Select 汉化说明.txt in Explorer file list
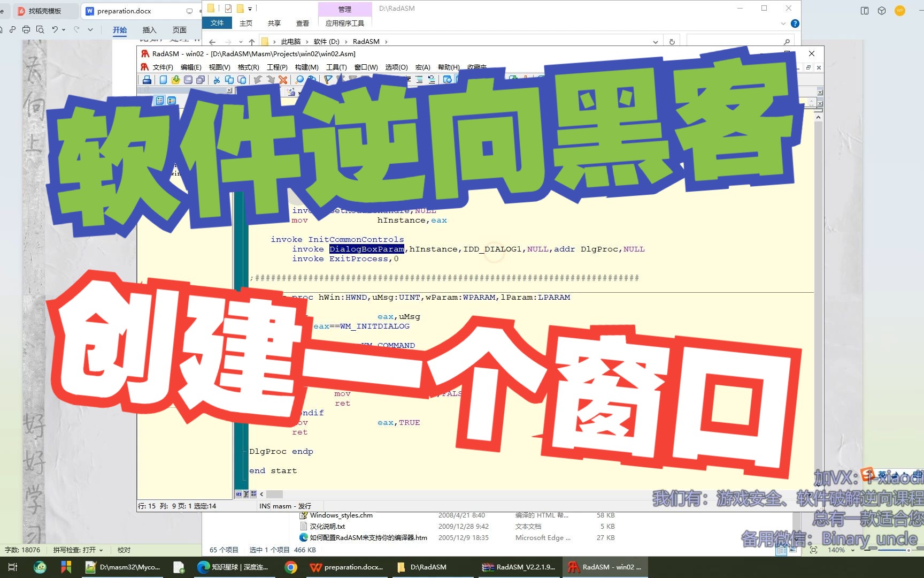 coord(327,527)
